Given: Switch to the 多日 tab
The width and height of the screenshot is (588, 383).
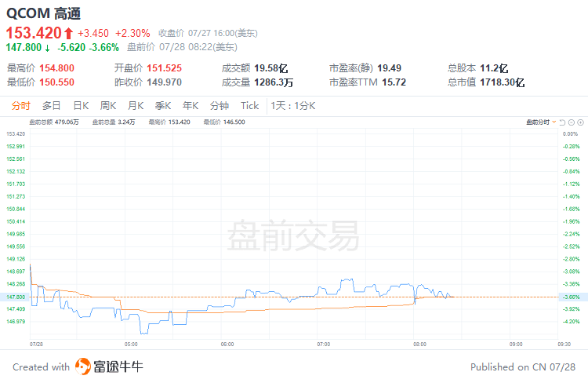Looking at the screenshot, I should point(52,106).
